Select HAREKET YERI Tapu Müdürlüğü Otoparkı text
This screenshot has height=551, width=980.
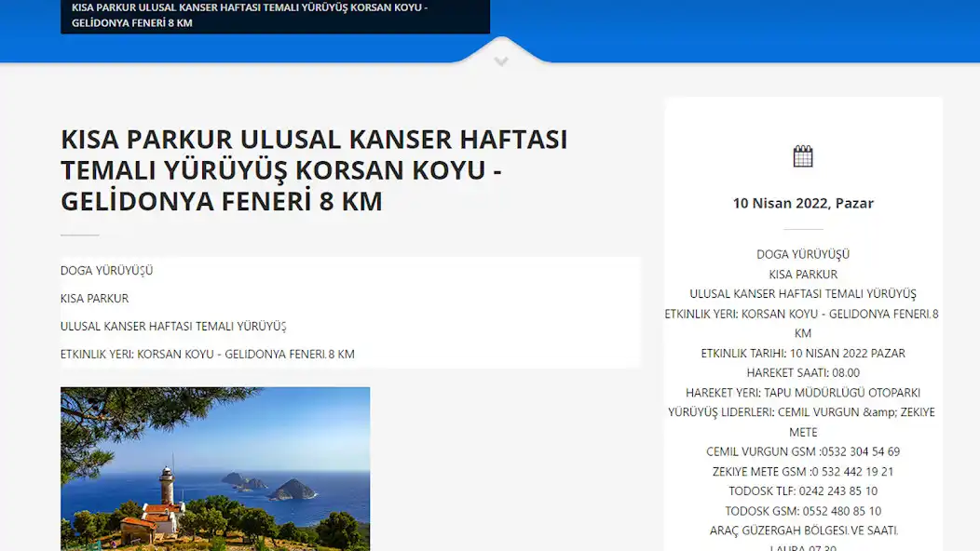pyautogui.click(x=803, y=392)
